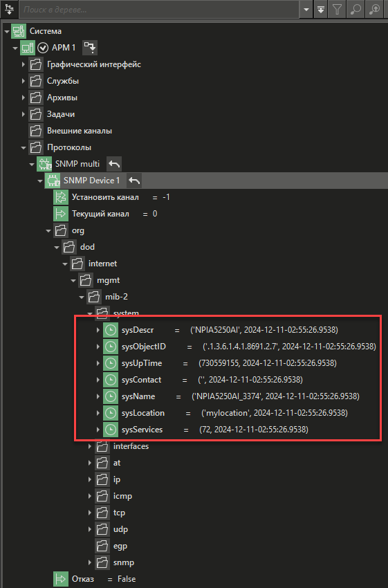Expand the snmp folder
Image resolution: width=388 pixels, height=588 pixels.
coord(90,562)
